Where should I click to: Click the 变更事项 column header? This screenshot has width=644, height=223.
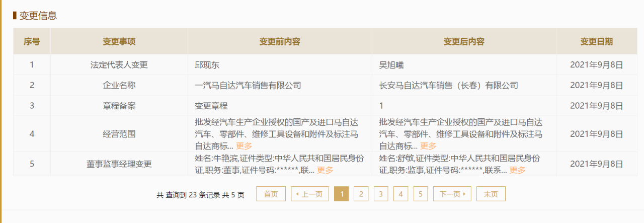click(119, 42)
